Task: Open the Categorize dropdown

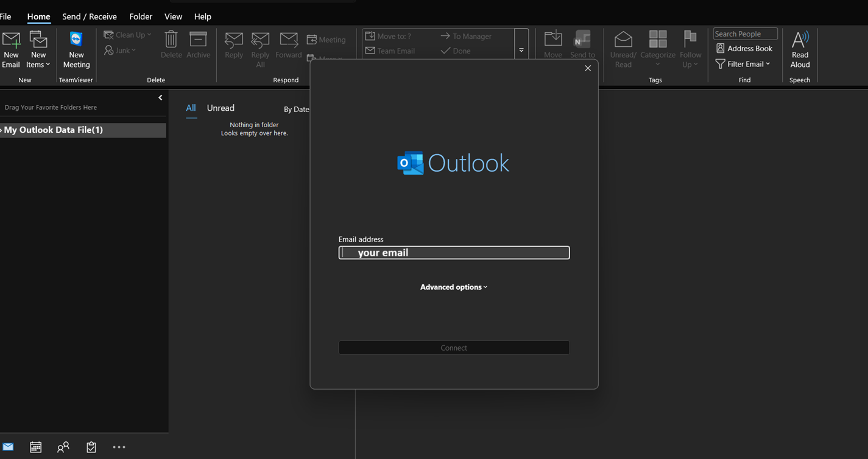Action: [x=658, y=49]
